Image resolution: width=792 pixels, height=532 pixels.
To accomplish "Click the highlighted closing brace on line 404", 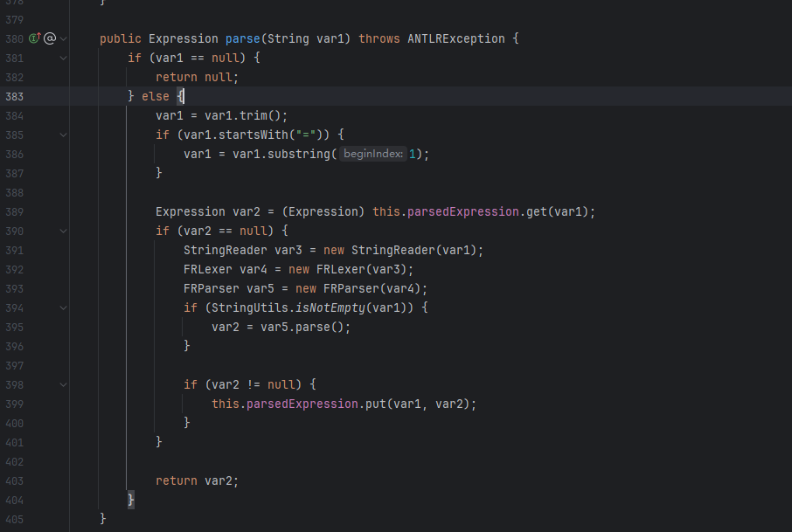I will pyautogui.click(x=131, y=500).
